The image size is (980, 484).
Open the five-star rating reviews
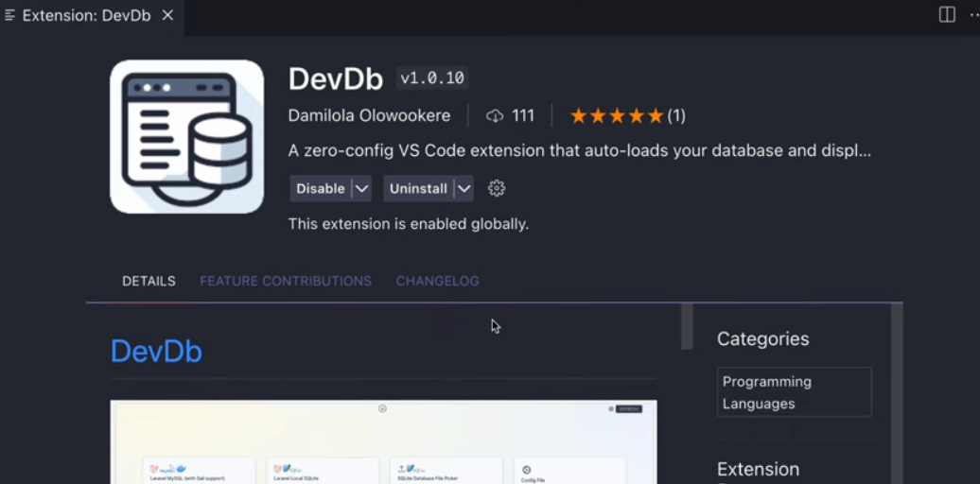point(617,116)
